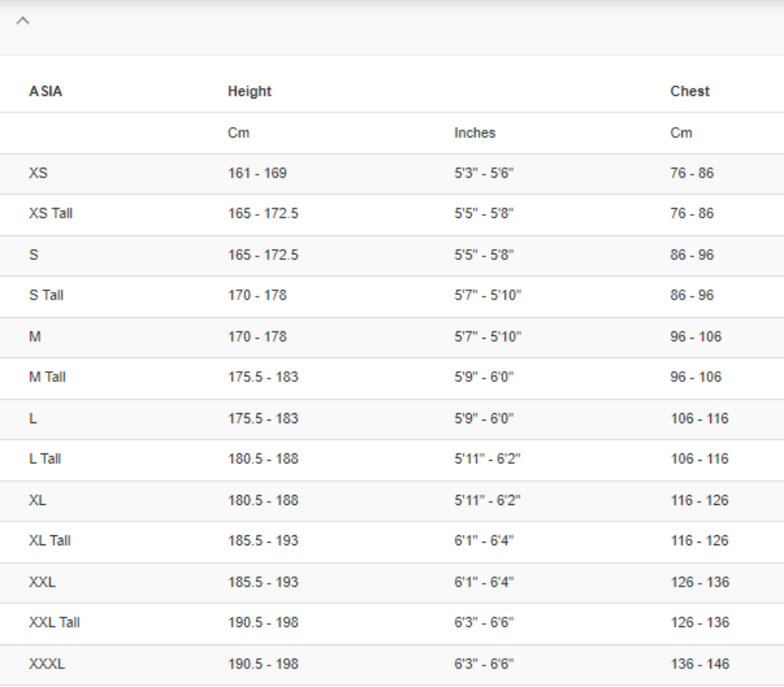Click the ASIA column header
The width and height of the screenshot is (784, 687).
coord(46,91)
